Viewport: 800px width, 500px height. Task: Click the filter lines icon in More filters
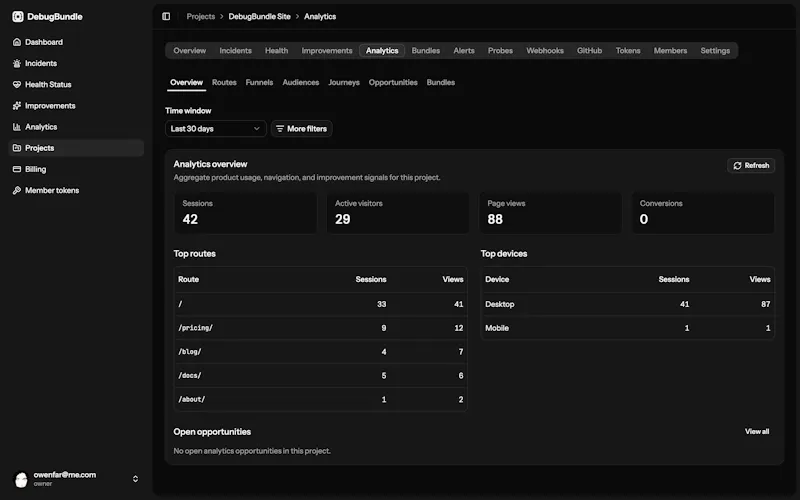tap(280, 129)
